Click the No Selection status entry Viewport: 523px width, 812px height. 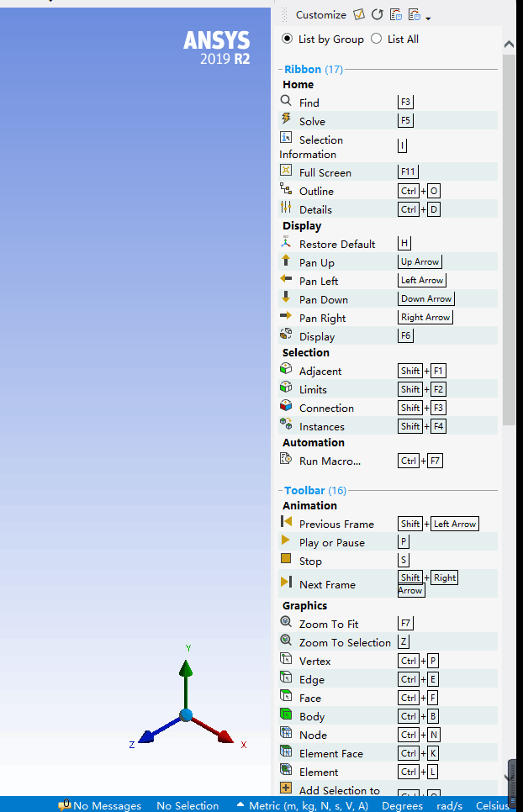188,805
